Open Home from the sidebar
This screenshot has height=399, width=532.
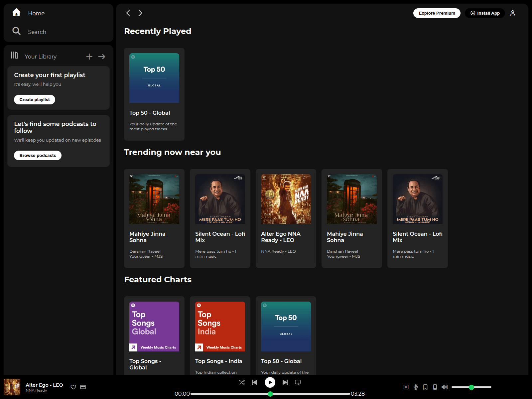(28, 13)
